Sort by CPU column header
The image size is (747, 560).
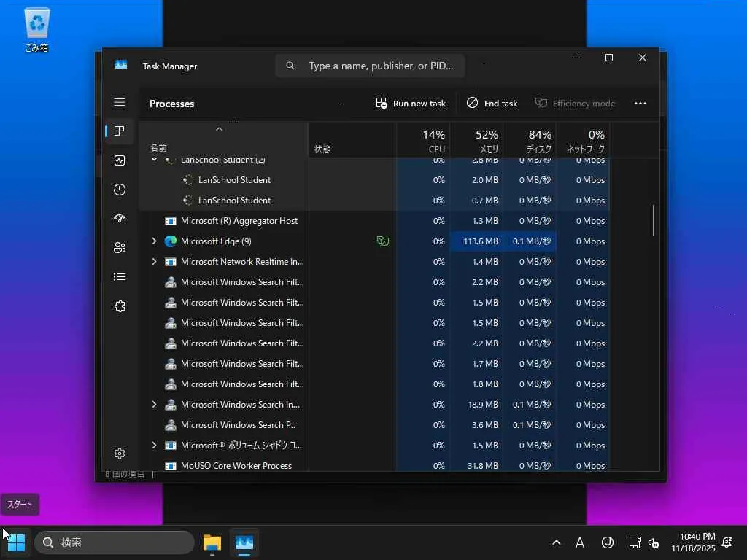tap(424, 141)
